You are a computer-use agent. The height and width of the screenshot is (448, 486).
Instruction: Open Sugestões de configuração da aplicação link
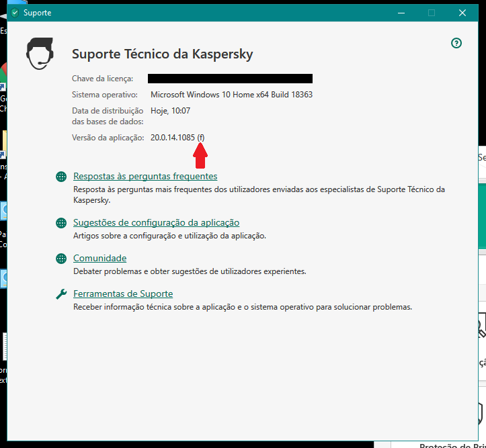pos(156,222)
